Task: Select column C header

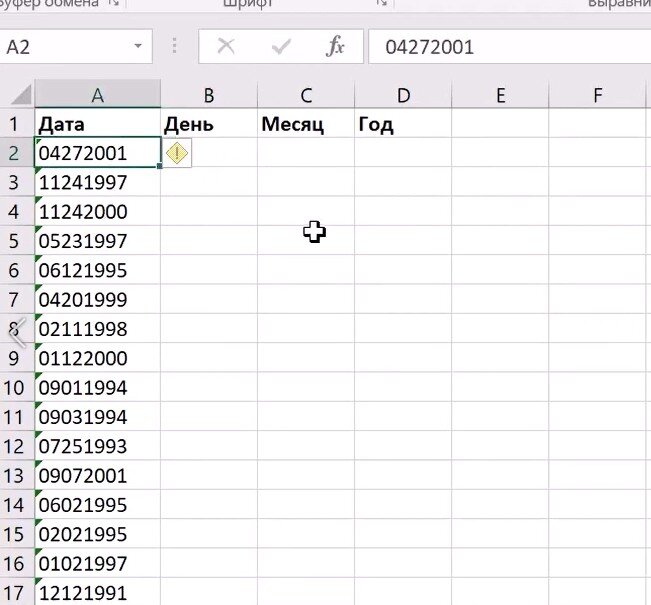Action: pyautogui.click(x=306, y=95)
